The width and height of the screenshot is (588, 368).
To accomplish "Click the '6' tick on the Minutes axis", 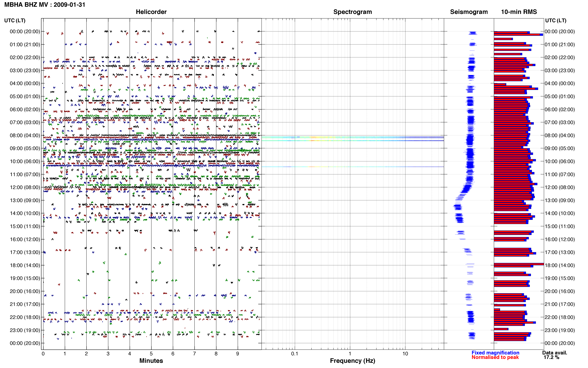I will (173, 354).
